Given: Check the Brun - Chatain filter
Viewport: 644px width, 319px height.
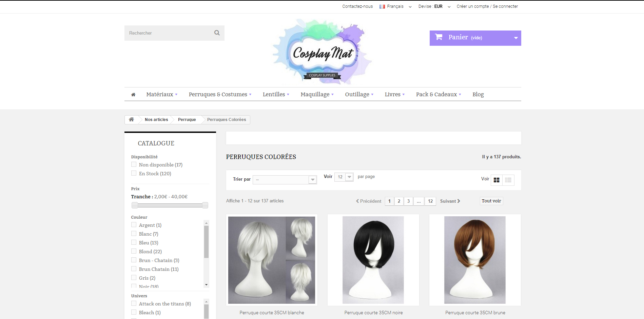Looking at the screenshot, I should 134,260.
